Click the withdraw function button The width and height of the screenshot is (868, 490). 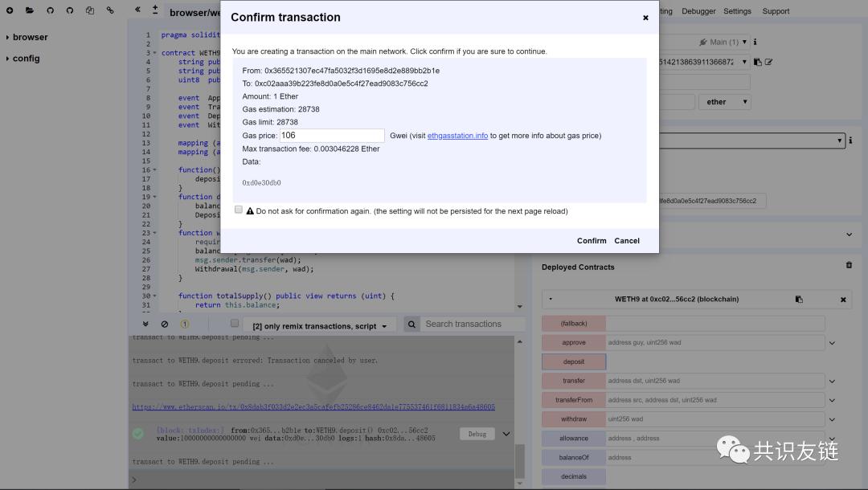coord(574,419)
